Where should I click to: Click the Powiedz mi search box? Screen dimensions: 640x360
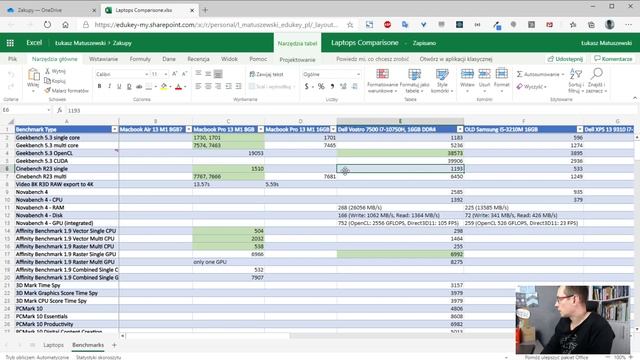[372, 59]
